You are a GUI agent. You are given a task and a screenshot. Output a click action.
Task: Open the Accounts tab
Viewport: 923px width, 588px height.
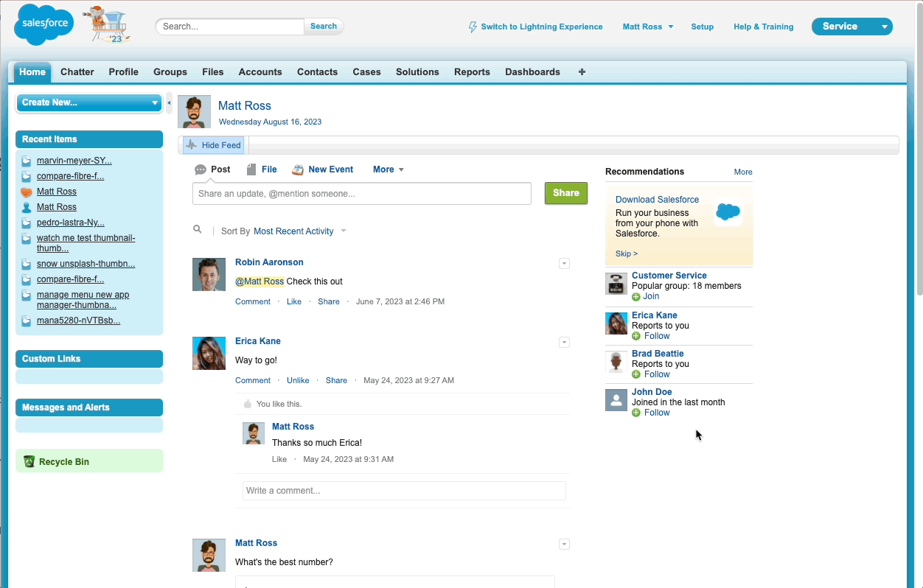point(260,71)
